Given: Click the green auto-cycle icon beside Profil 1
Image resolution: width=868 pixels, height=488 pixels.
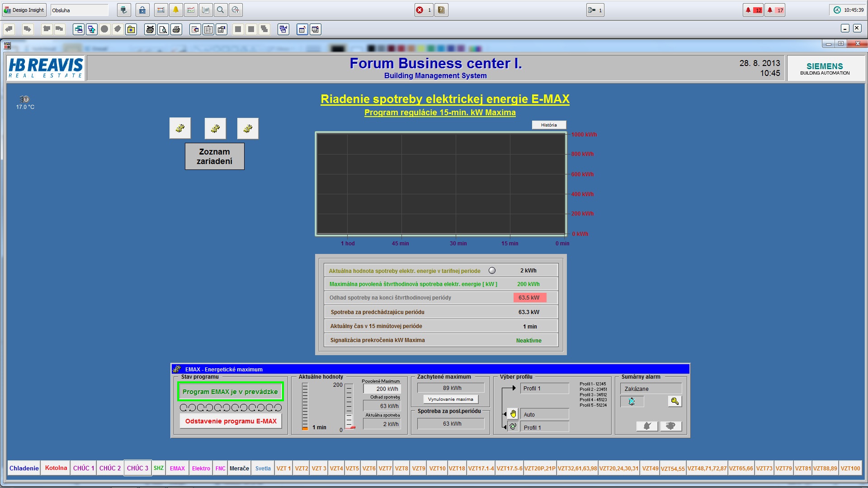Looking at the screenshot, I should (x=513, y=427).
